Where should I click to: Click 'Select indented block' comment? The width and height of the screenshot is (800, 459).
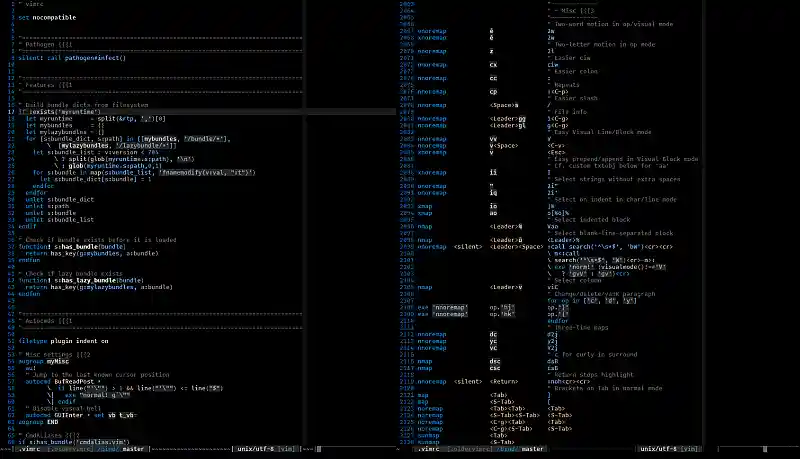592,220
